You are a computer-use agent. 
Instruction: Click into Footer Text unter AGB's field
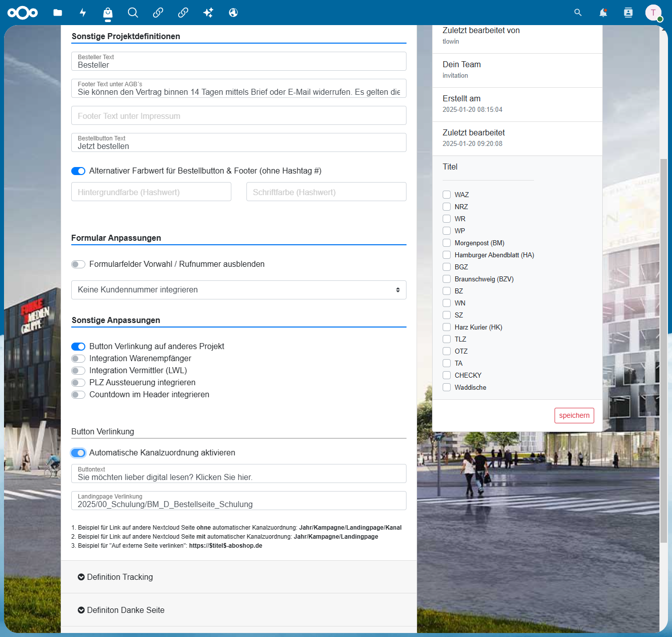[x=239, y=88]
